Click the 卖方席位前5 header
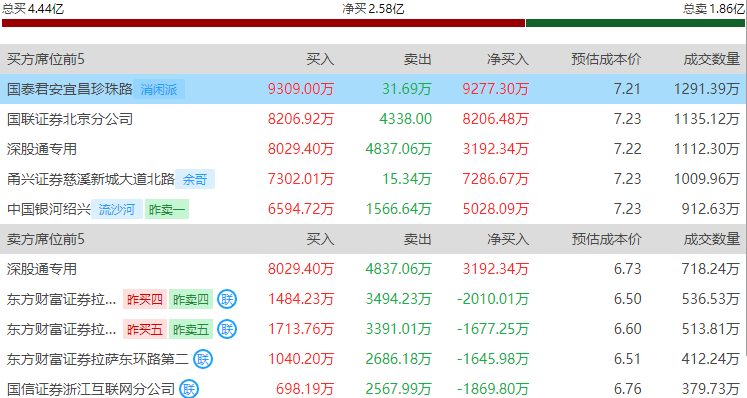 tap(46, 239)
